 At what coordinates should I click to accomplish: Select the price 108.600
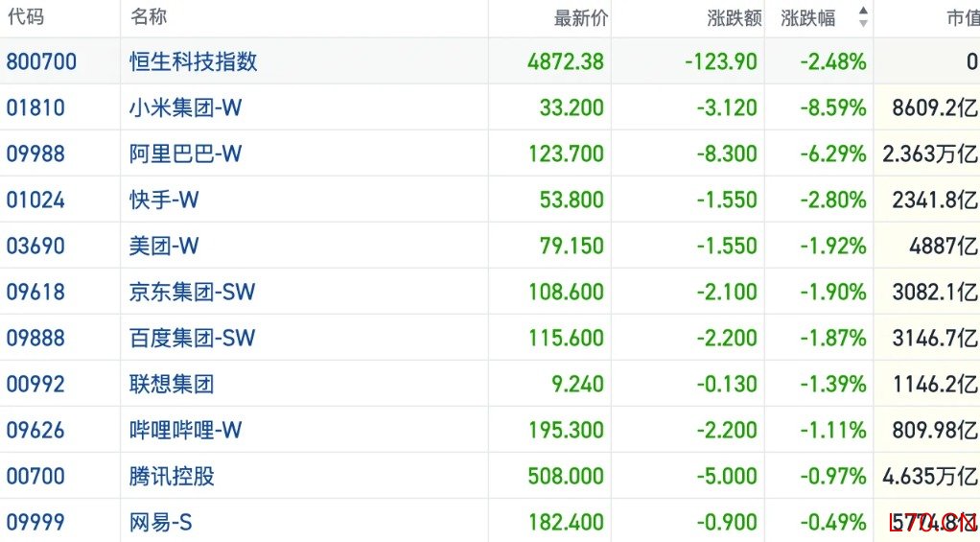[567, 292]
